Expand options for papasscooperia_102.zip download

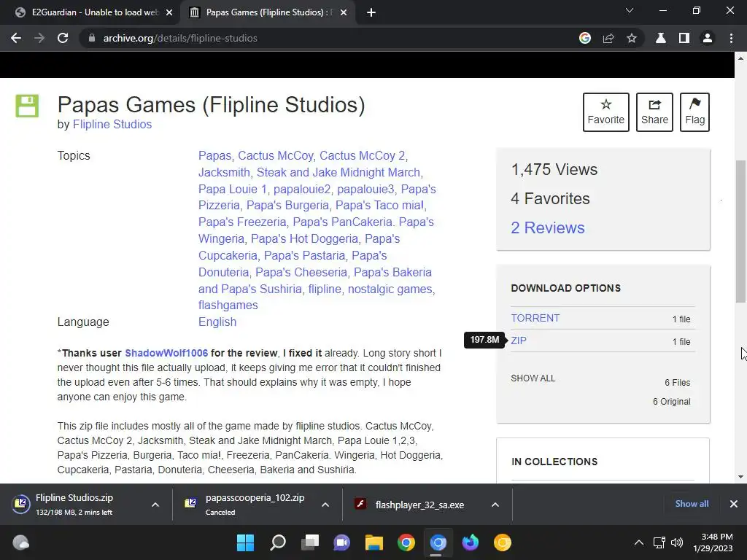pos(325,505)
